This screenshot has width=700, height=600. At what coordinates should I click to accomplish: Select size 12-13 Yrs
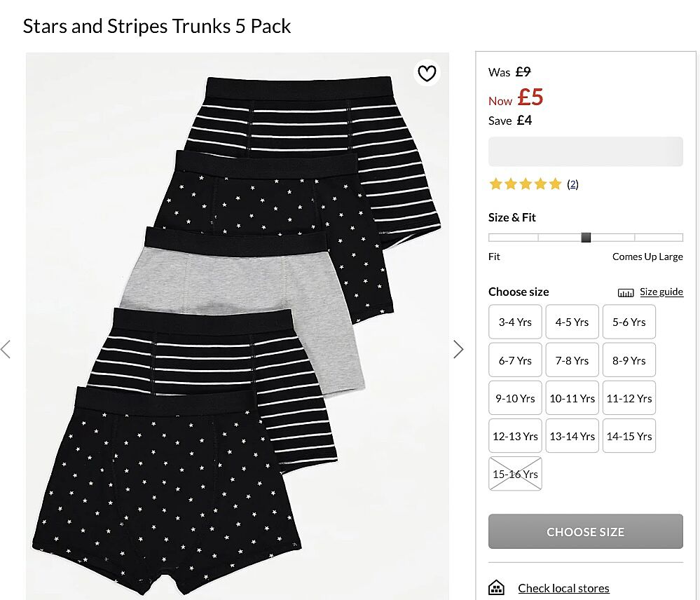(x=515, y=436)
